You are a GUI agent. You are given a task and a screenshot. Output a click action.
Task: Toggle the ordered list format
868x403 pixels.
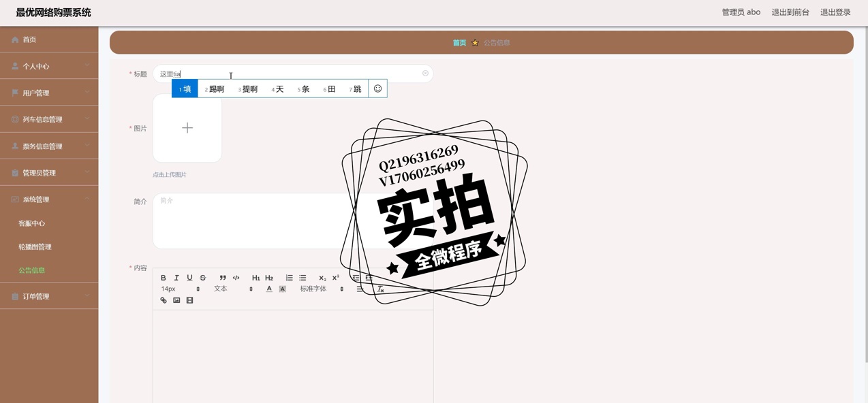[x=290, y=278]
